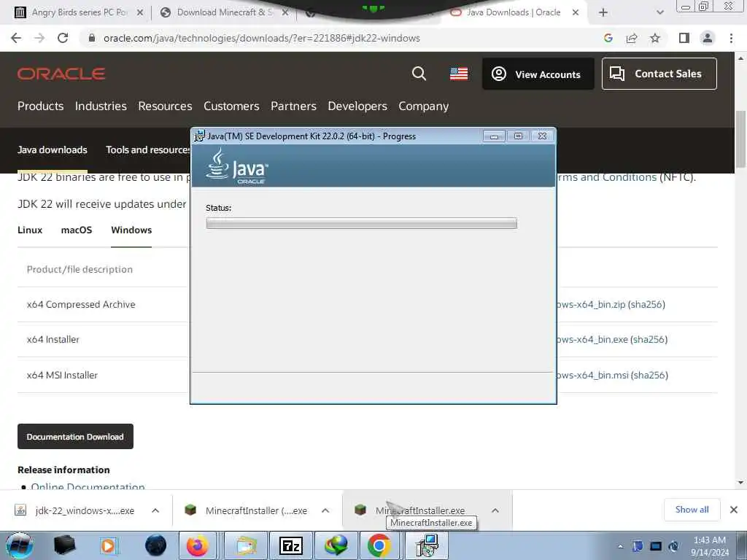Image resolution: width=747 pixels, height=560 pixels.
Task: Open Internet Download Manager taskbar icon
Action: [336, 545]
